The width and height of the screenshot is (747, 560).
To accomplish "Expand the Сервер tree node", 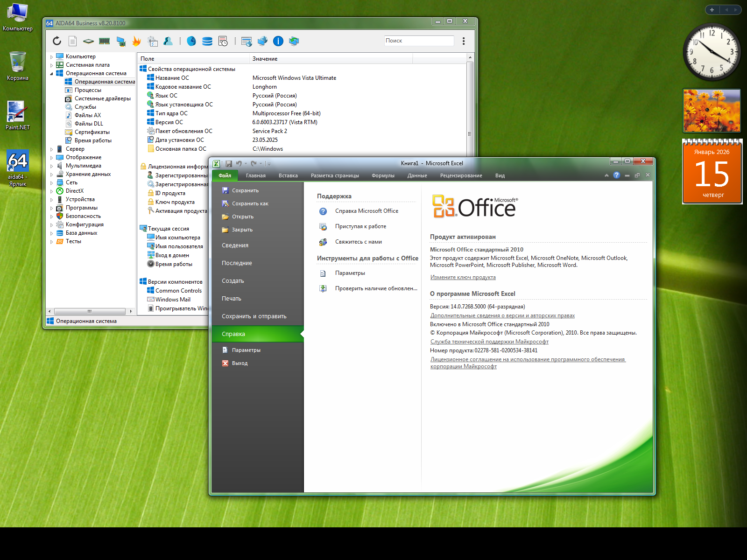I will point(52,149).
